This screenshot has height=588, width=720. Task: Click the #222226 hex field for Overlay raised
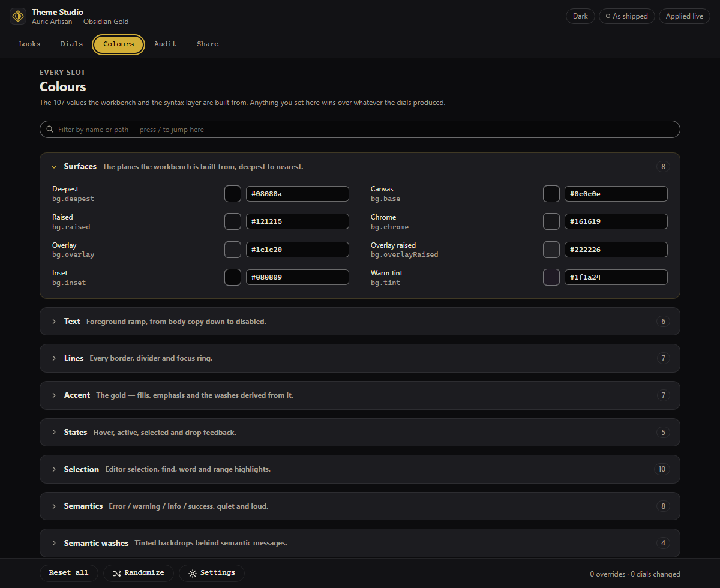click(x=616, y=250)
